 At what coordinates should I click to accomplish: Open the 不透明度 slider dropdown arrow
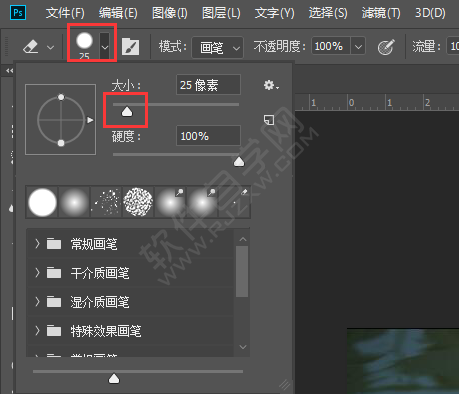pos(358,46)
